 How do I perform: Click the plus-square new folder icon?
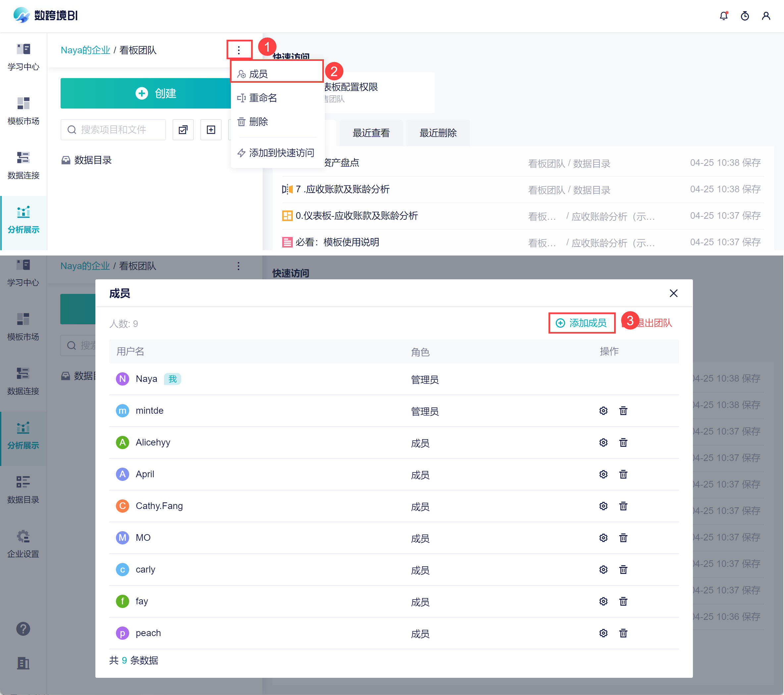tap(211, 130)
